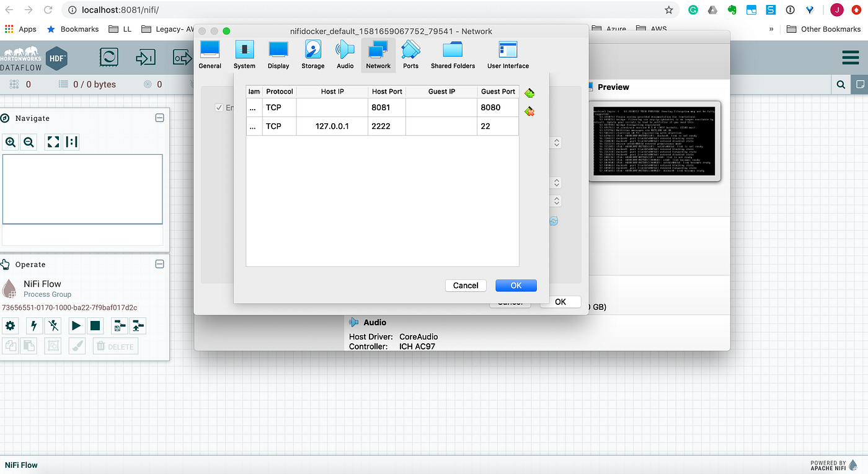Collapse the Operate panel
This screenshot has width=868, height=474.
click(x=159, y=264)
